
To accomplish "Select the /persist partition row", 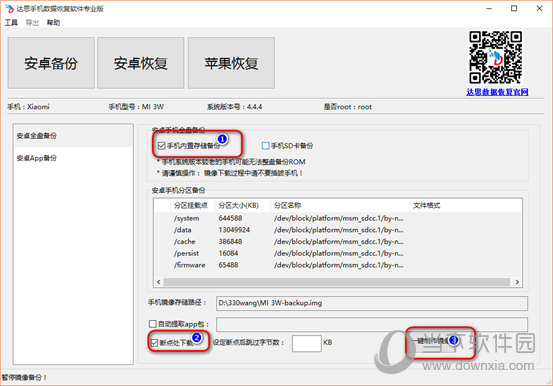I will click(338, 253).
